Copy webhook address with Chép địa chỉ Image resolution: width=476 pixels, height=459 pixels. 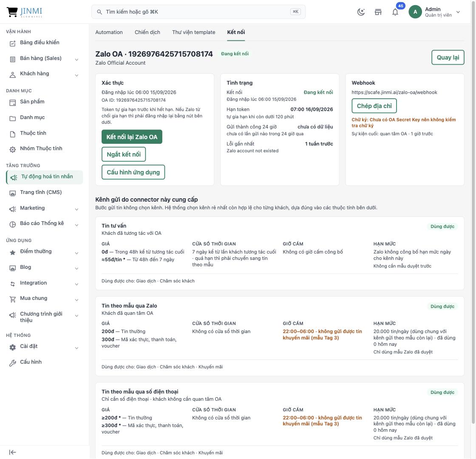pyautogui.click(x=374, y=106)
